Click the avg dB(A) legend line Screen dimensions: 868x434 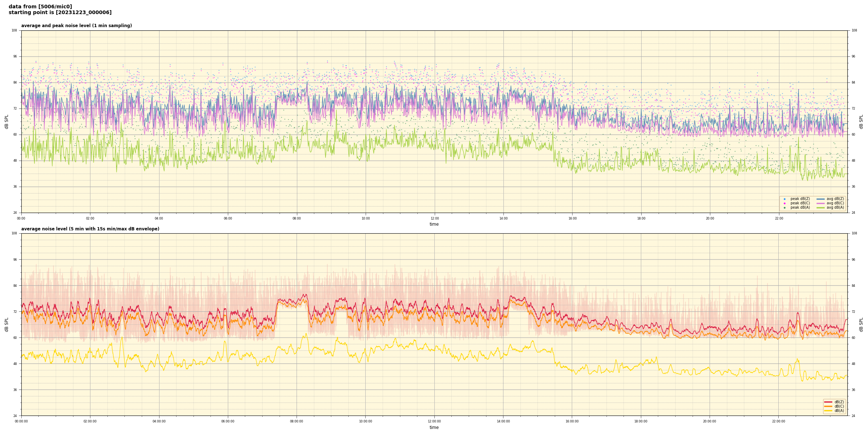click(821, 208)
